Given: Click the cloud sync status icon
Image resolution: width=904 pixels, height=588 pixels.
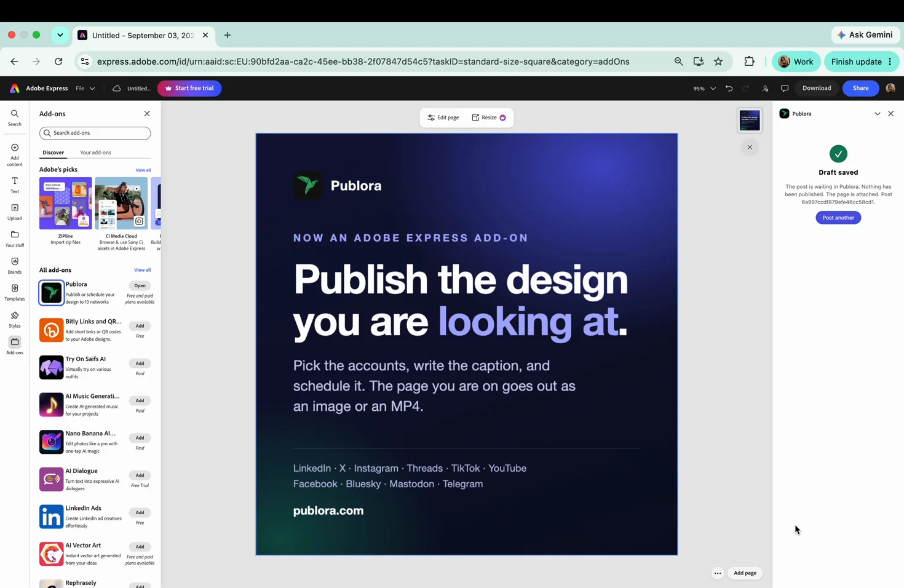Looking at the screenshot, I should [116, 89].
